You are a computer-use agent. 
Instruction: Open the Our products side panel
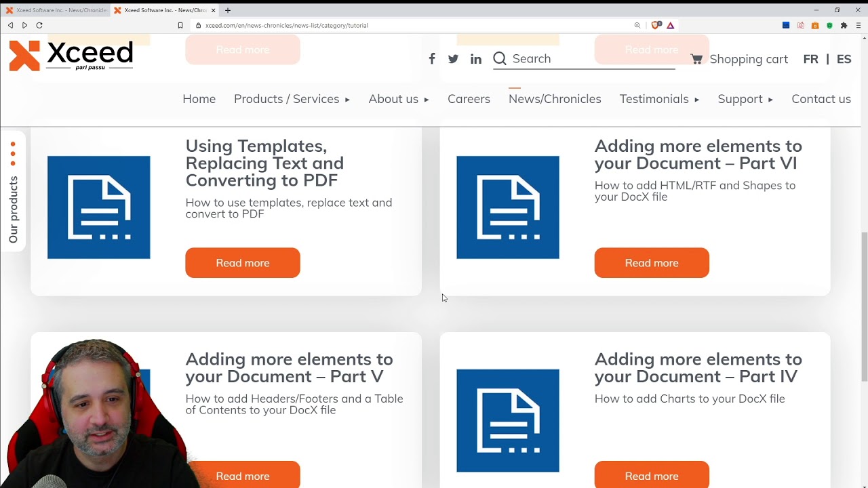click(13, 192)
